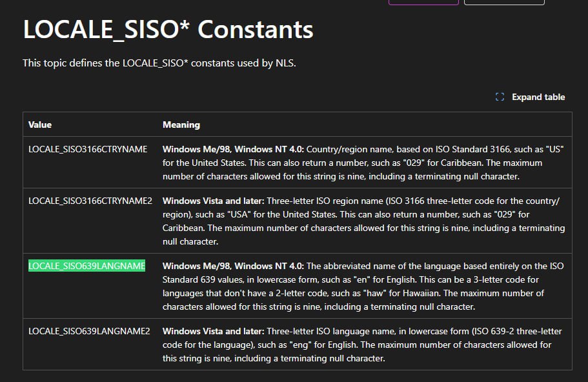Click the purple-outlined button at top edge
Image resolution: width=588 pixels, height=382 pixels.
(423, 2)
